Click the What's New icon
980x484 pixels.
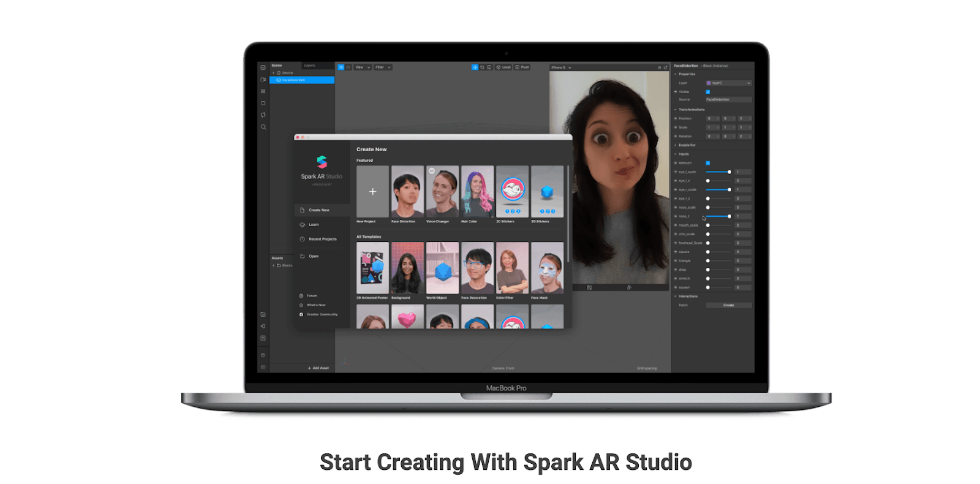301,305
